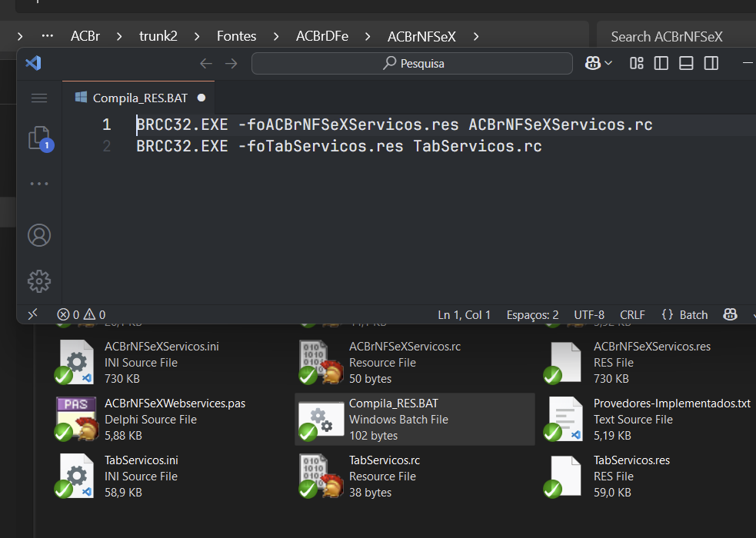
Task: Open the hidden path ellipsis in Explorer breadcrumb
Action: tap(47, 36)
